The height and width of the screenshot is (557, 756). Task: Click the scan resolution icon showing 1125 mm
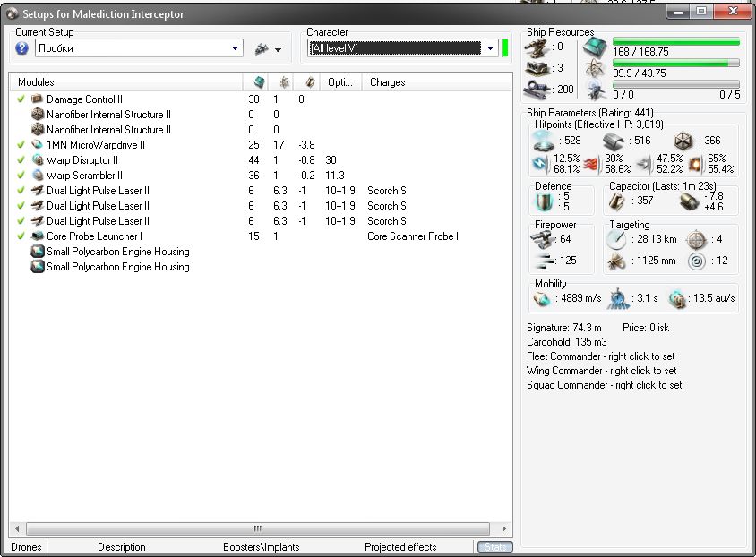(616, 261)
